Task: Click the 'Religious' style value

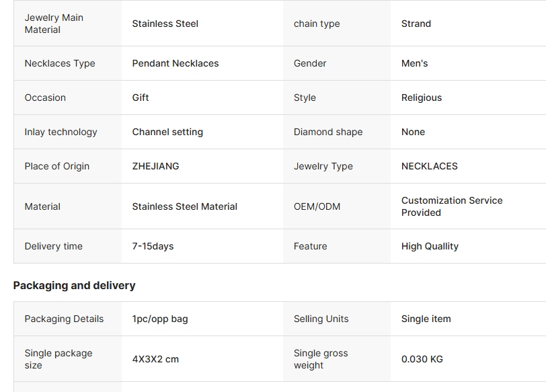Action: click(422, 97)
